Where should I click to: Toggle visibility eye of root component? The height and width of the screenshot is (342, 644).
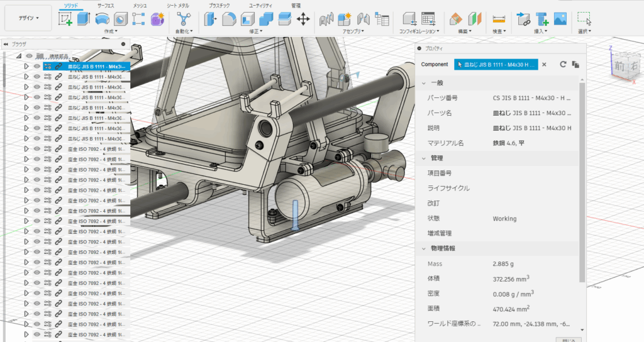pyautogui.click(x=29, y=56)
